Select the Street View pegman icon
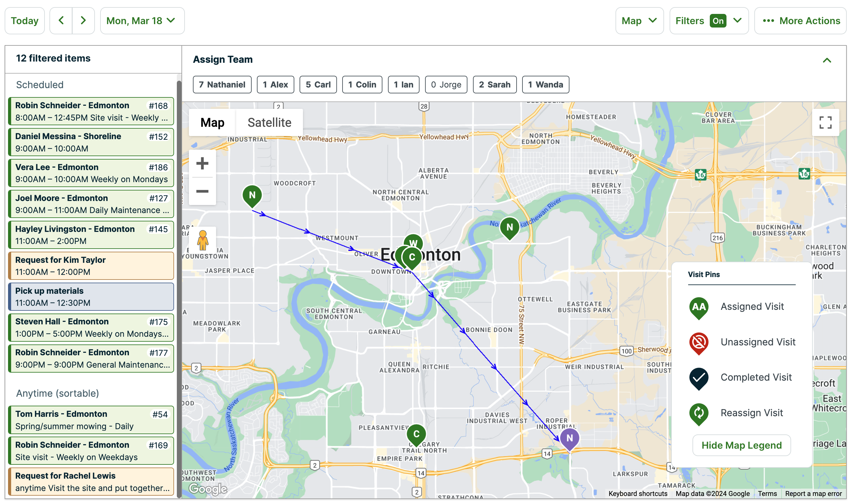The width and height of the screenshot is (852, 504). [202, 241]
